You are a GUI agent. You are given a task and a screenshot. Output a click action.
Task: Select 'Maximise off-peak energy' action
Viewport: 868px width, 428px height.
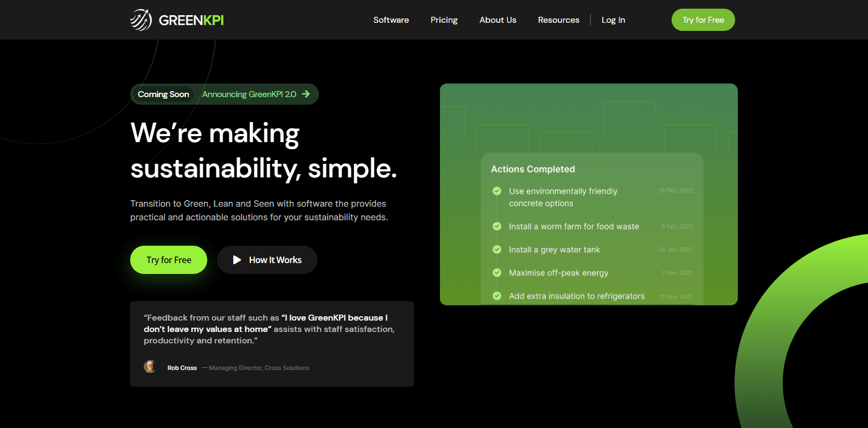click(x=559, y=273)
